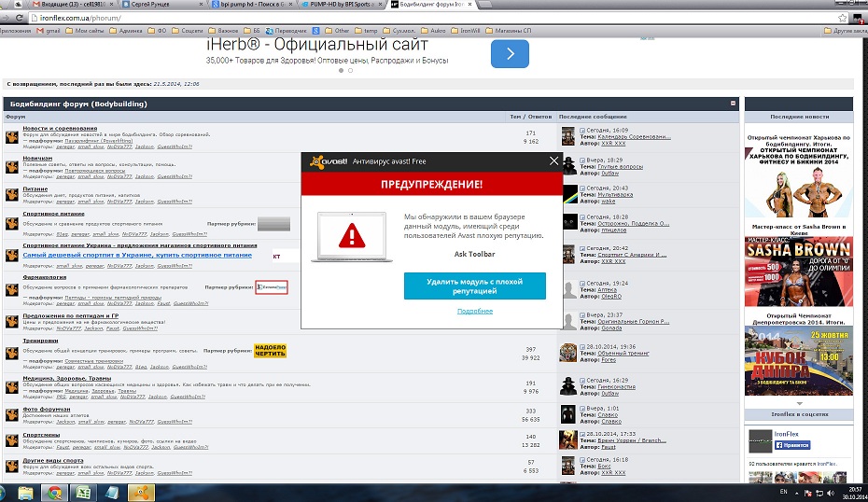This screenshot has width=868, height=502.
Task: Open the 'Подробнее' link in Avast popup
Action: tap(474, 311)
